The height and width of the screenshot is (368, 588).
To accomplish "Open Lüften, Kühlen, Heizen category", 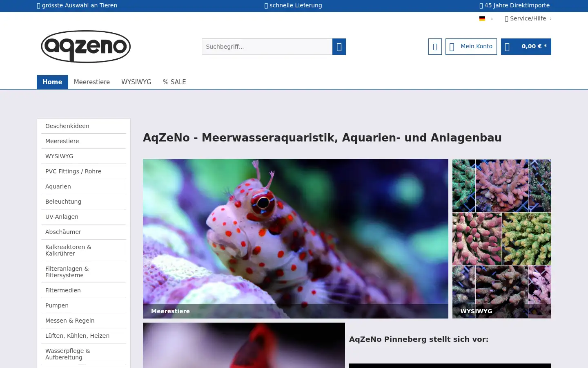I will click(x=84, y=336).
